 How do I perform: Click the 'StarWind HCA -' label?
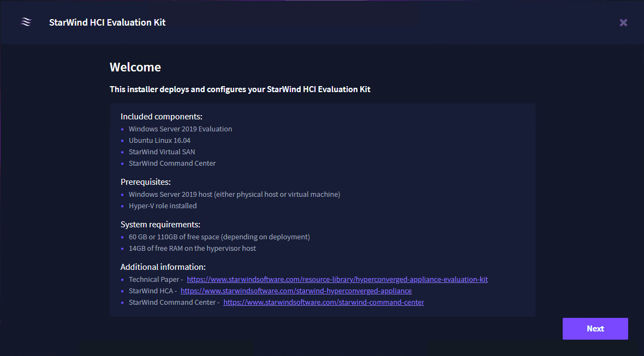[153, 291]
